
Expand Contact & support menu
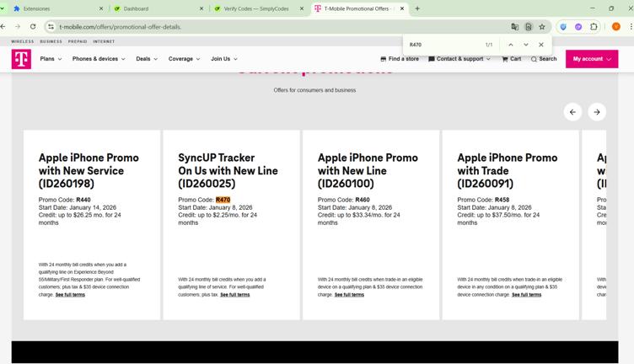pos(459,59)
